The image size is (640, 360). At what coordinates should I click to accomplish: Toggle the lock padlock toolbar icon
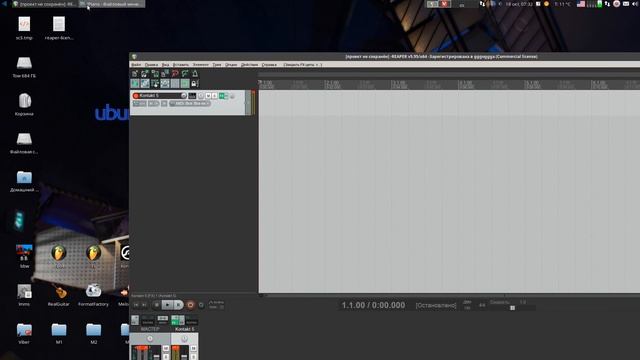tap(195, 84)
